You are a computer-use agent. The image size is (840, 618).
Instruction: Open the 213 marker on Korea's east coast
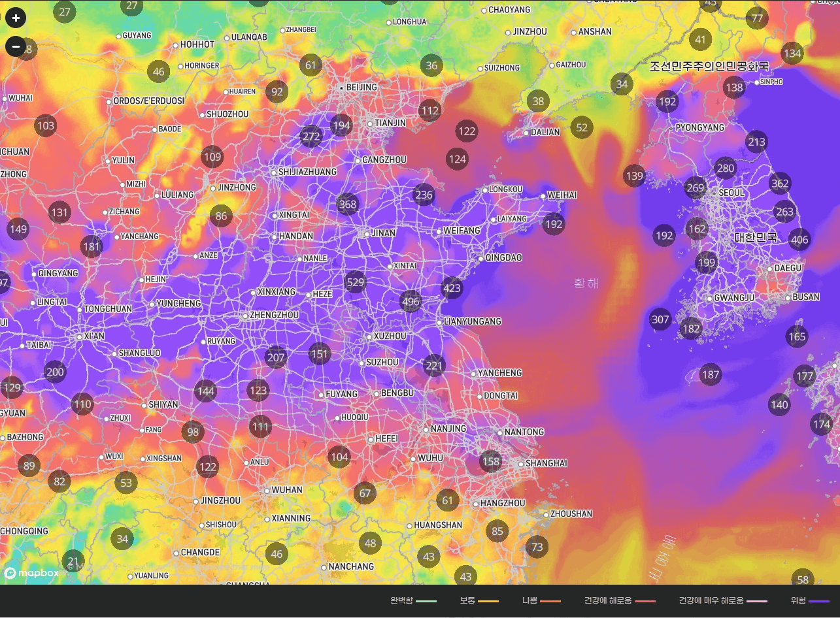pos(756,142)
